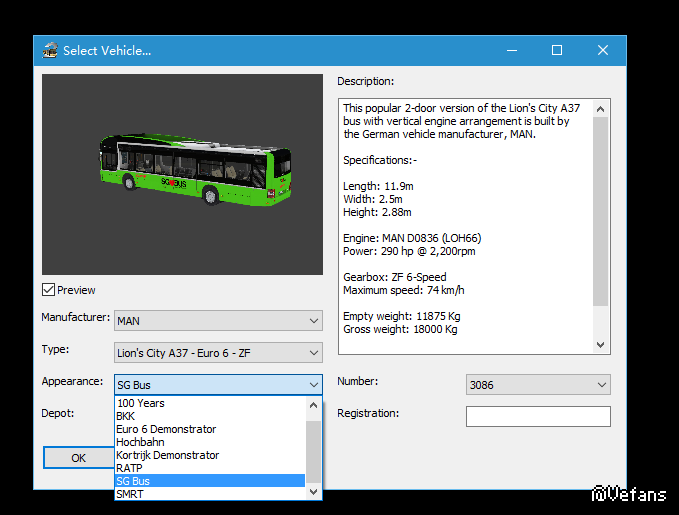The image size is (679, 515).
Task: Pick Hochbahn appearance option
Action: (x=140, y=442)
